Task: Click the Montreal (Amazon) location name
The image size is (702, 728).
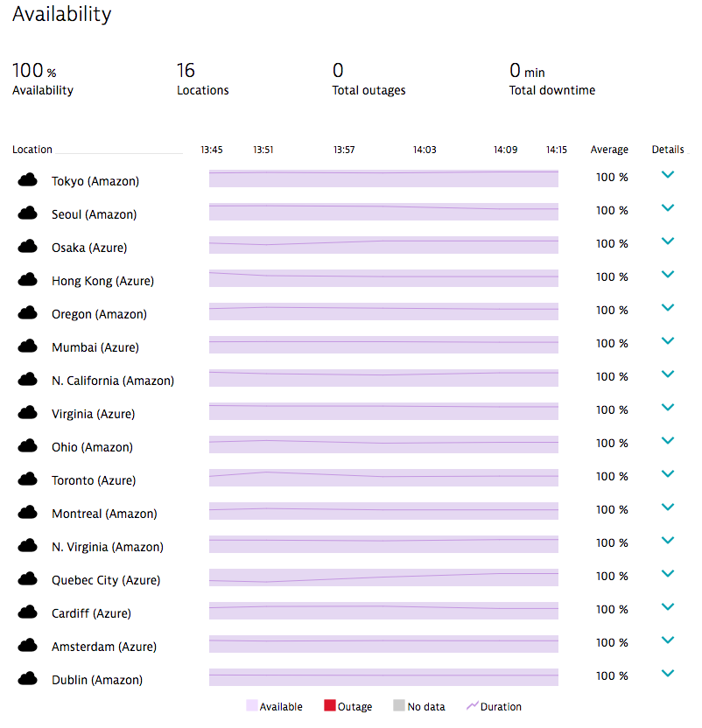Action: coord(104,514)
